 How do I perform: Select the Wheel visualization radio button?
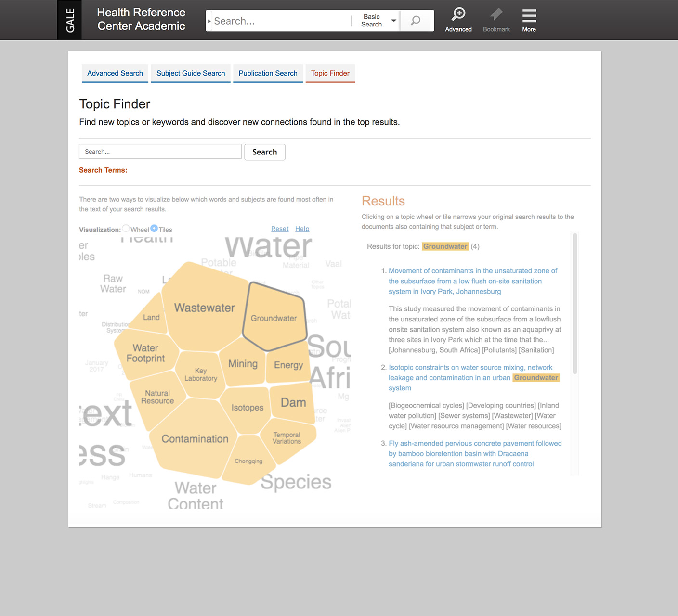click(x=126, y=229)
